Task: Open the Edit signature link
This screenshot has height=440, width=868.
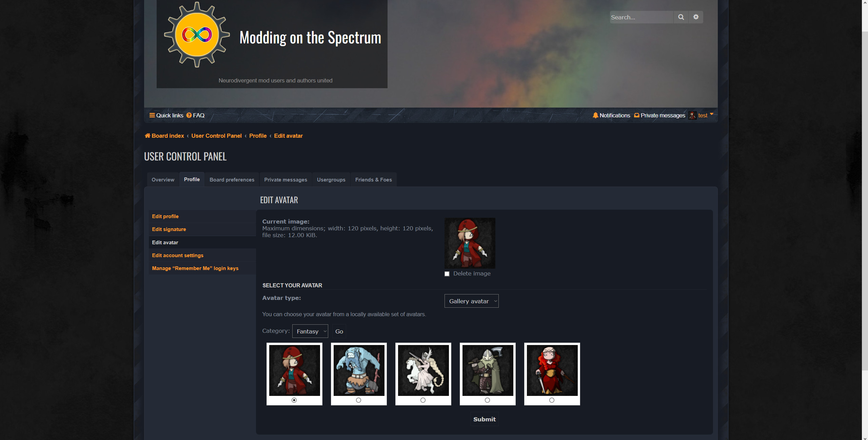Action: (x=169, y=229)
